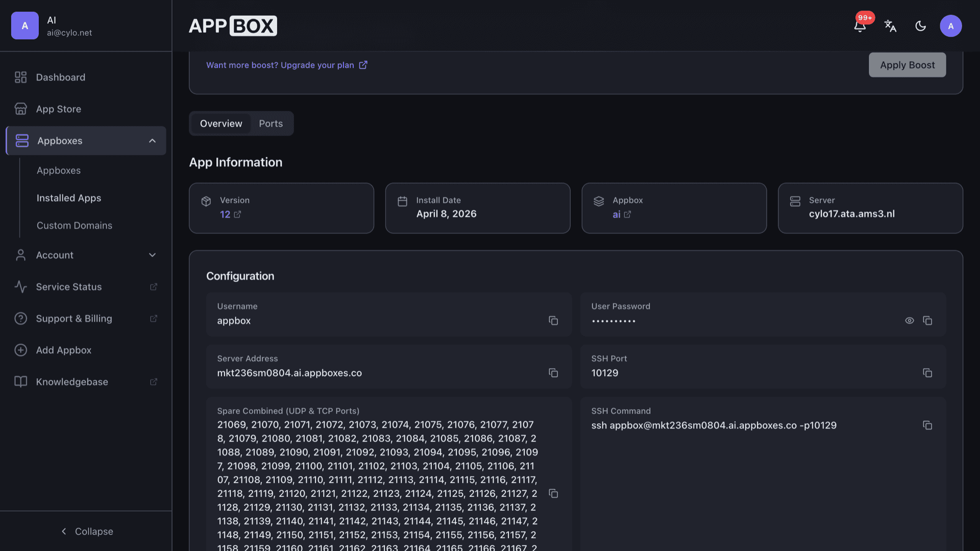The height and width of the screenshot is (551, 980).
Task: Click the Service Status pulse icon
Action: (20, 287)
